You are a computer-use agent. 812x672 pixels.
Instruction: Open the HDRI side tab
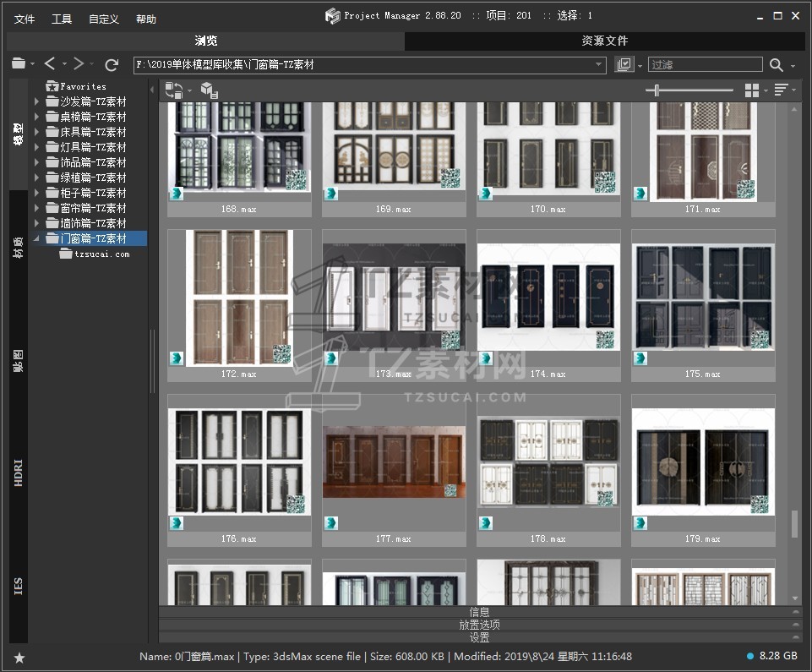(19, 473)
